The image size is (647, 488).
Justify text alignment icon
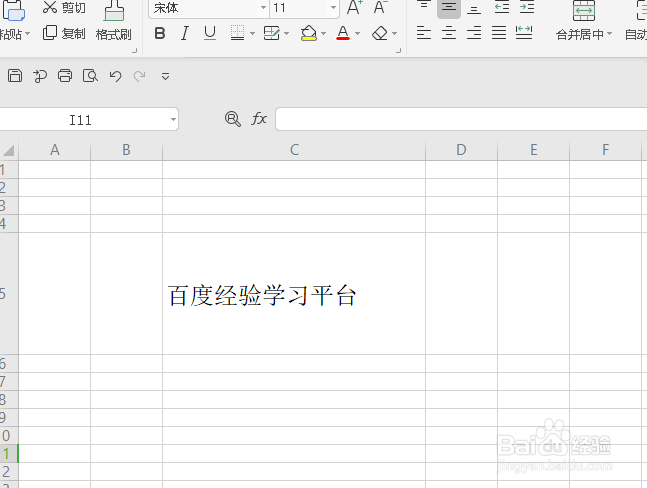click(499, 33)
